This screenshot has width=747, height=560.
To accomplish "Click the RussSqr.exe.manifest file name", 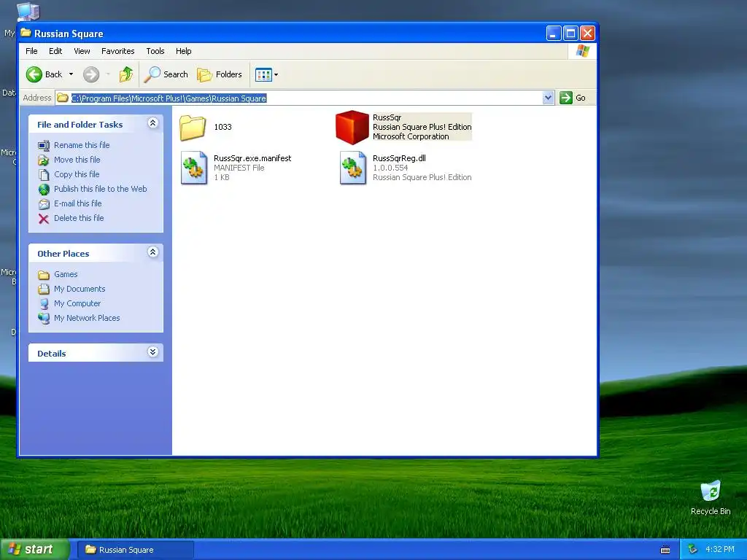I will [252, 158].
